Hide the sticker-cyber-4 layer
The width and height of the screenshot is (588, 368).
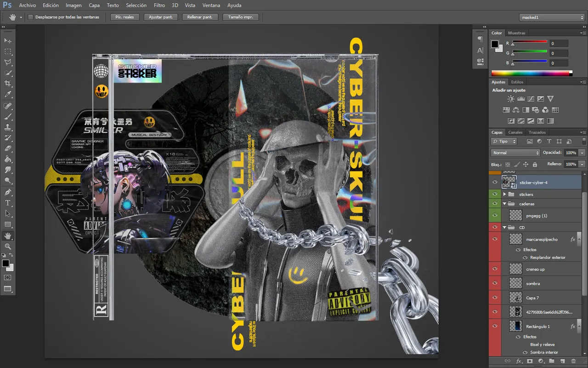pos(495,182)
